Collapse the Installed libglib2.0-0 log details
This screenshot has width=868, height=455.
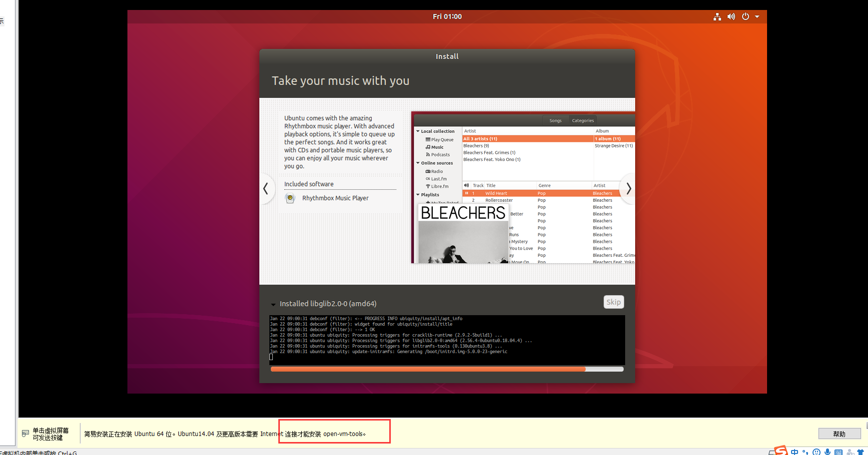pos(273,304)
